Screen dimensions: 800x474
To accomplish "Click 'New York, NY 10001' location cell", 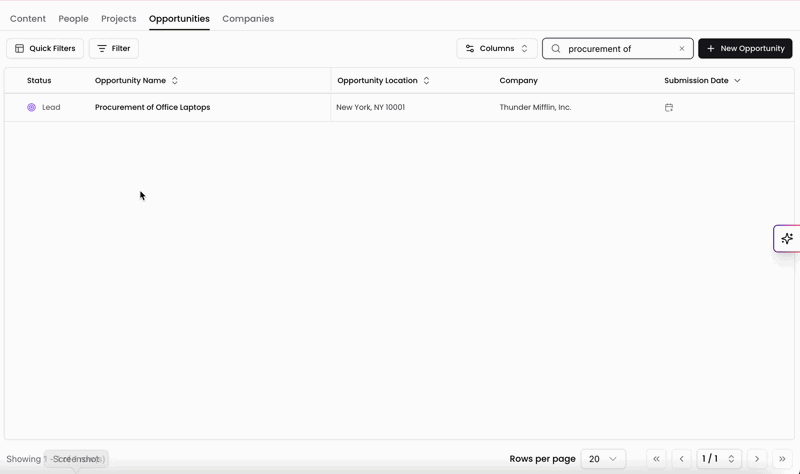I will (370, 107).
